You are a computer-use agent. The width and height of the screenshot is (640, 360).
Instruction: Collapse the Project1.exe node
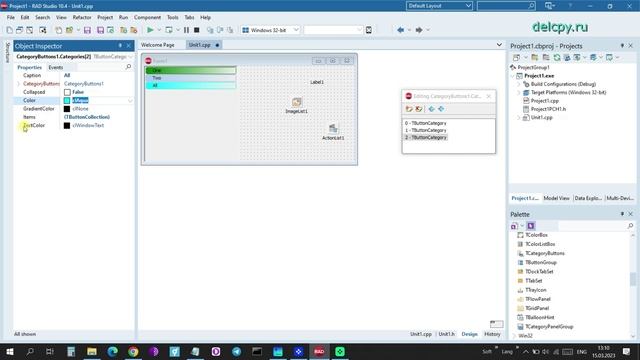point(513,76)
